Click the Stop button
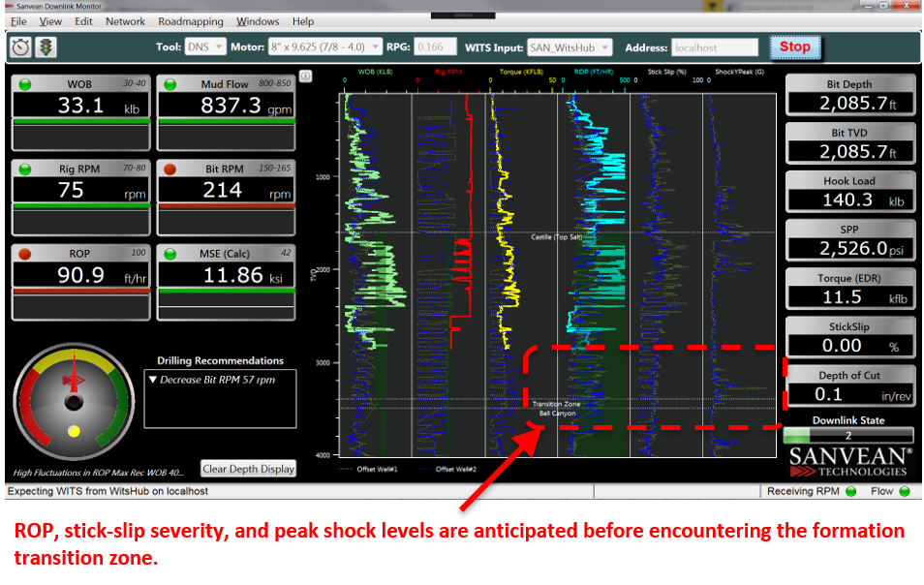 795,47
